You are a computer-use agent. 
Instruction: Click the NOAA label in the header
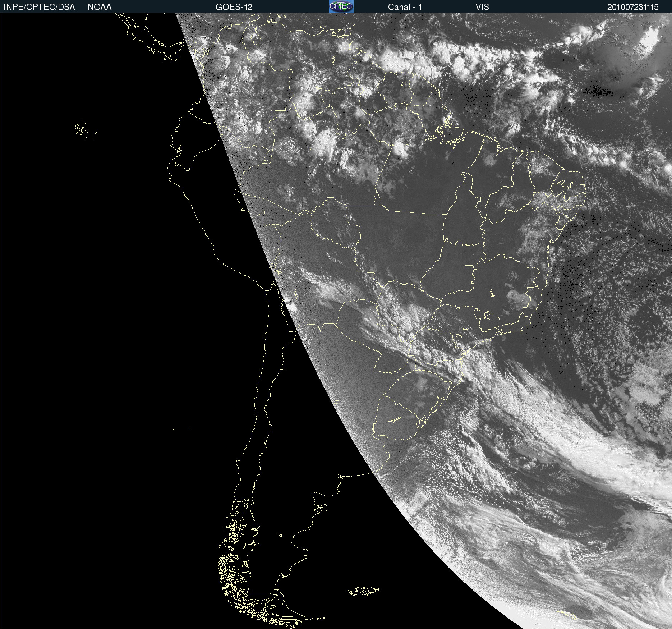[x=100, y=7]
